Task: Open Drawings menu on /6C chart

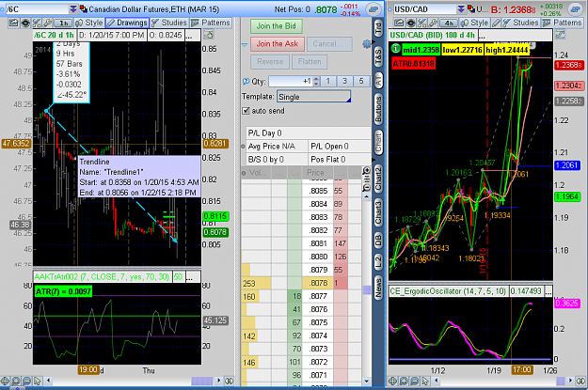Action: pos(127,23)
